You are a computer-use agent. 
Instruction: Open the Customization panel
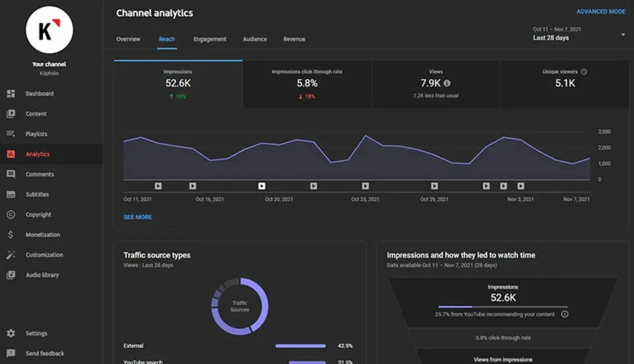point(44,255)
